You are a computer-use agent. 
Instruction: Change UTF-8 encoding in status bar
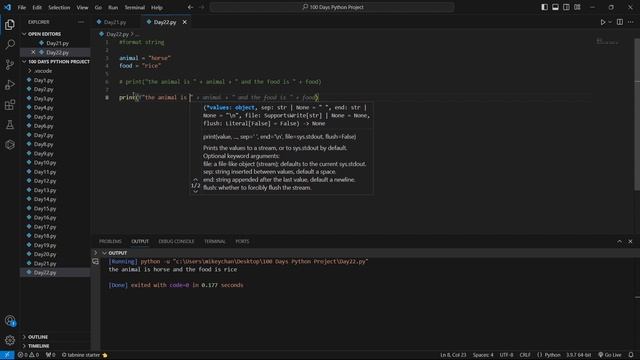pyautogui.click(x=506, y=355)
